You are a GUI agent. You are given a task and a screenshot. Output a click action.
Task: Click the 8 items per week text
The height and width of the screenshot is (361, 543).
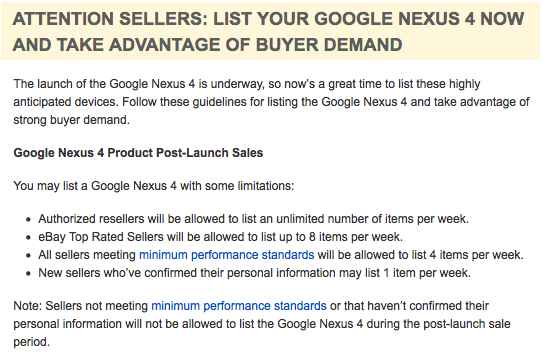coord(356,237)
